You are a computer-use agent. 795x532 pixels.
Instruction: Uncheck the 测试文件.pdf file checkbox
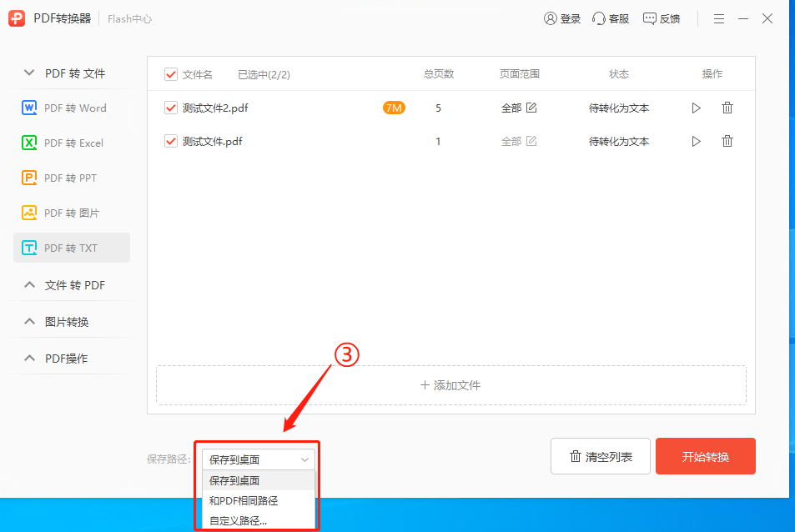(170, 141)
